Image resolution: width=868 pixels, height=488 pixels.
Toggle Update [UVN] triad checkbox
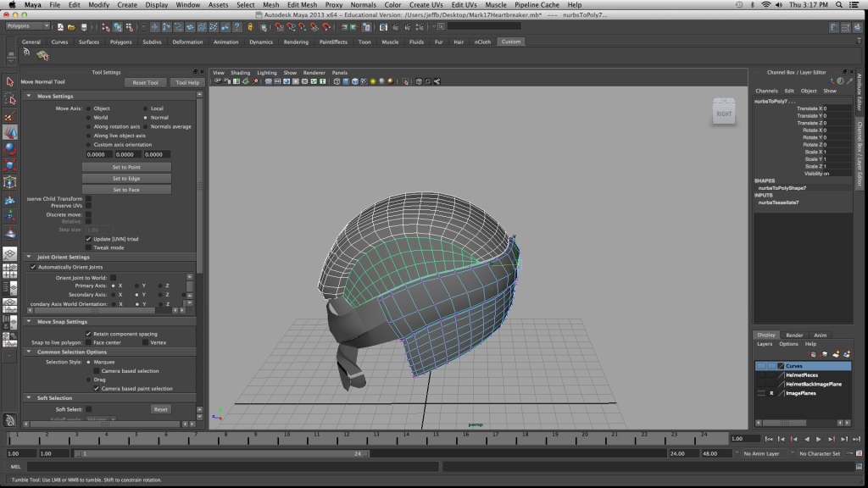(88, 239)
